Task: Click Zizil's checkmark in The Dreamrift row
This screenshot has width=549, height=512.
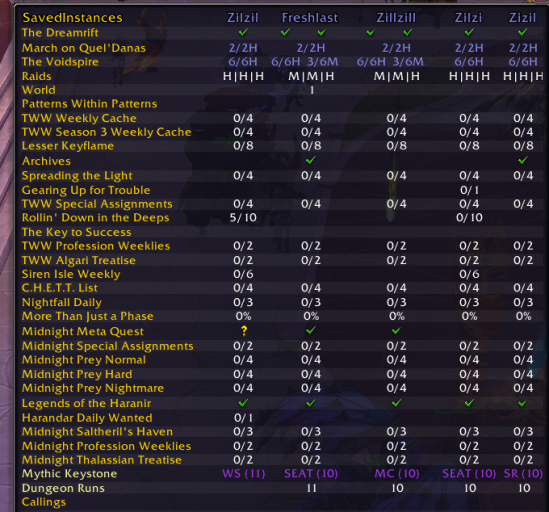Action: coord(523,32)
